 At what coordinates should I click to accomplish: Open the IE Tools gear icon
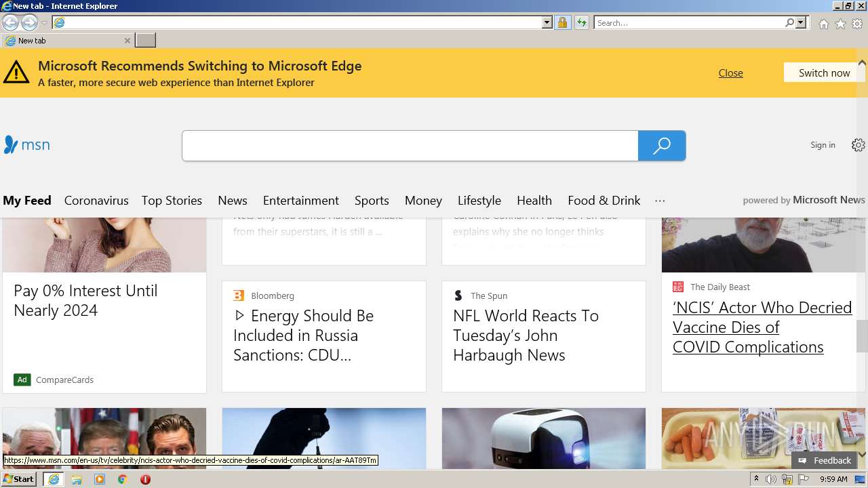[857, 24]
